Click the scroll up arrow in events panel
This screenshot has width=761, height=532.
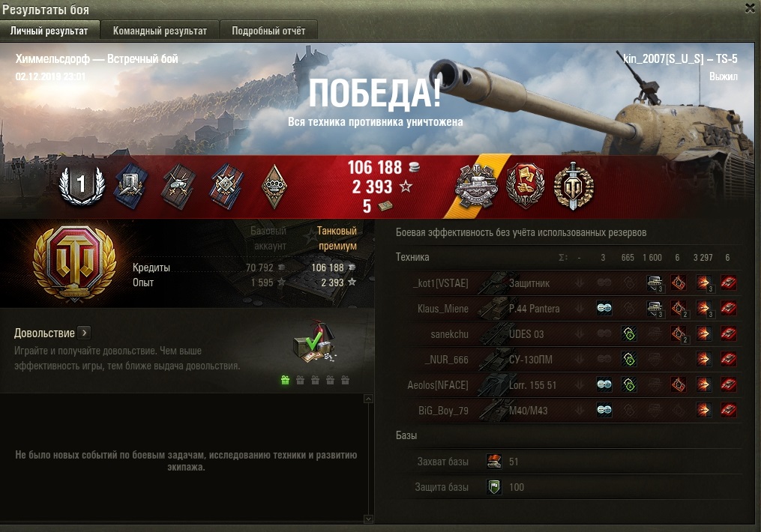click(x=368, y=399)
